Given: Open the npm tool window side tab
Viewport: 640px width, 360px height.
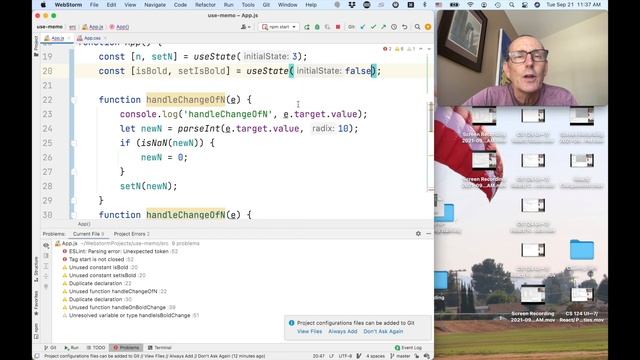Looking at the screenshot, I should 36,331.
